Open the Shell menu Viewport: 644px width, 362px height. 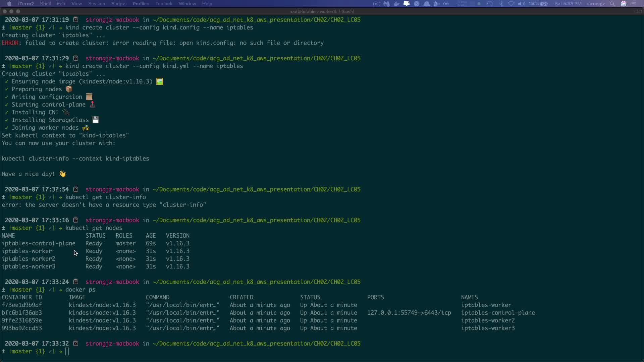coord(45,4)
